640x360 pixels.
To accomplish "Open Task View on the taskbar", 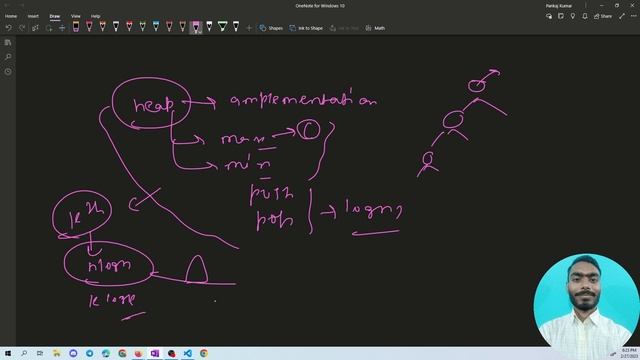I will coord(40,353).
